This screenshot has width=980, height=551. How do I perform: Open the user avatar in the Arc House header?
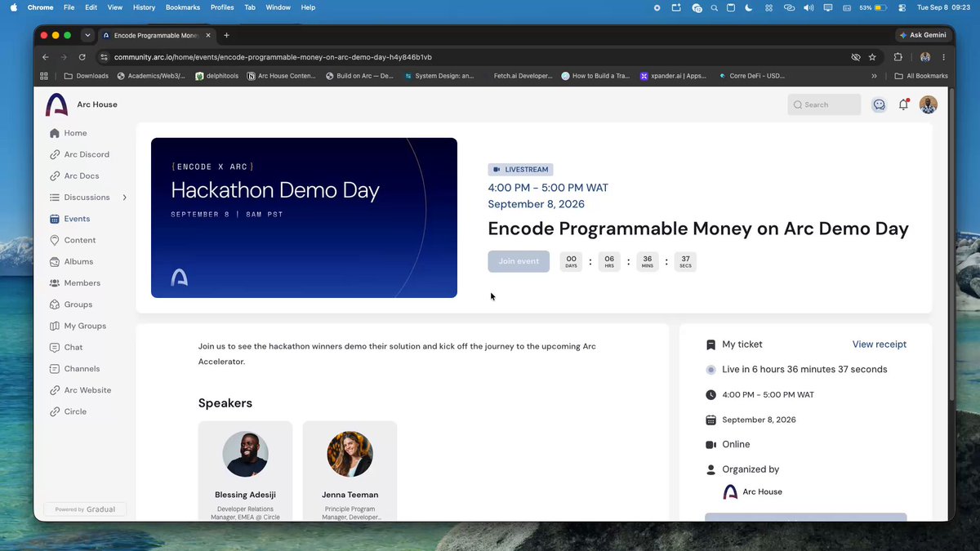[928, 104]
